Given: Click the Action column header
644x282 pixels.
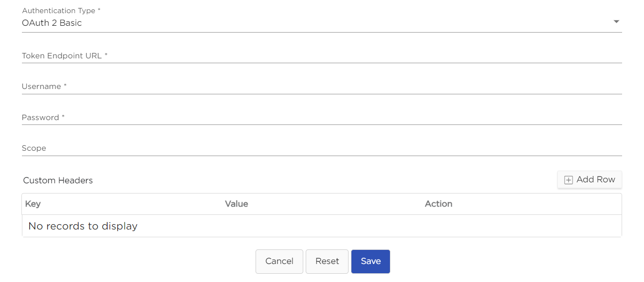Looking at the screenshot, I should coord(439,204).
